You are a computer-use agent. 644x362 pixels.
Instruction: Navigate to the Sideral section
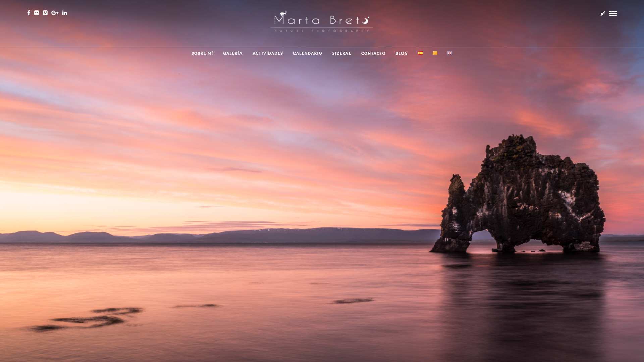(341, 53)
